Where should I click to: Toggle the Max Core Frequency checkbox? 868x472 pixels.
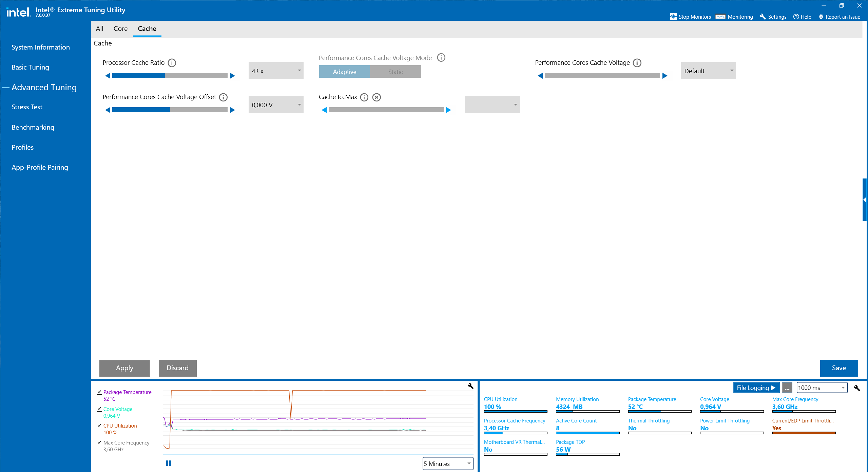[x=99, y=442]
